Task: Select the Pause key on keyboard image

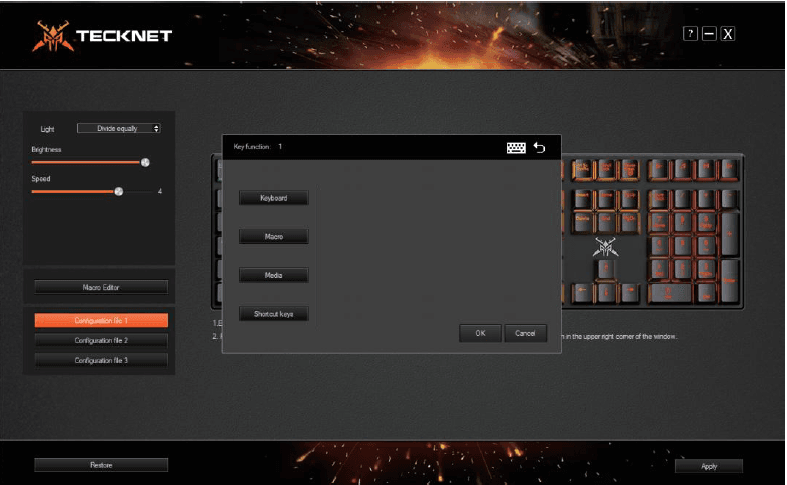Action: (x=629, y=171)
